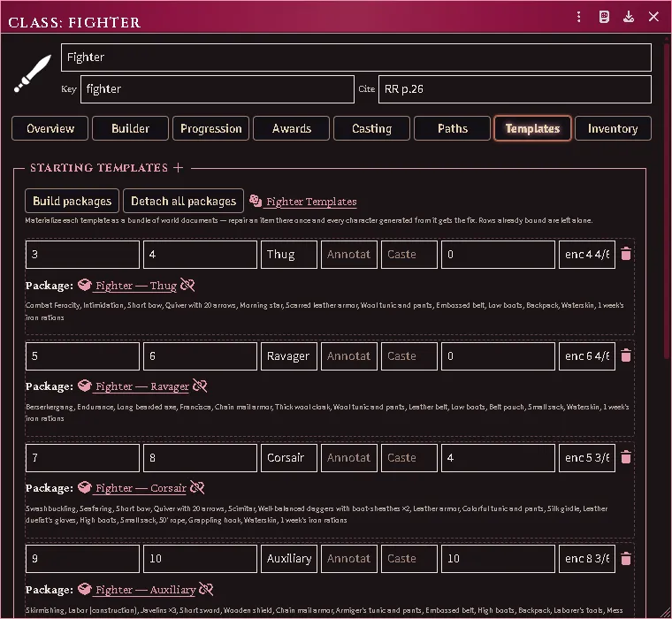Image resolution: width=672 pixels, height=619 pixels.
Task: Switch to the Overview tab
Action: (x=50, y=128)
